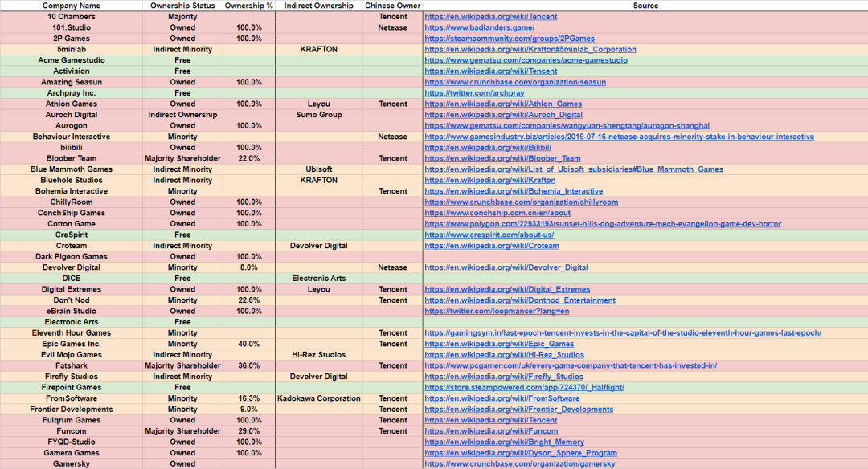Open the Bilibili Wikipedia link
868x469 pixels.
pos(488,148)
